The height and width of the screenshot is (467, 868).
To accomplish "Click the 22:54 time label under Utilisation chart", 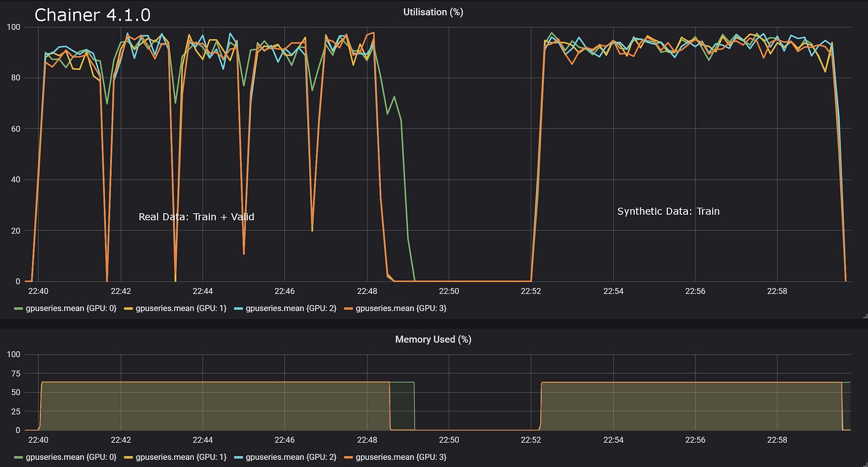I will (613, 291).
